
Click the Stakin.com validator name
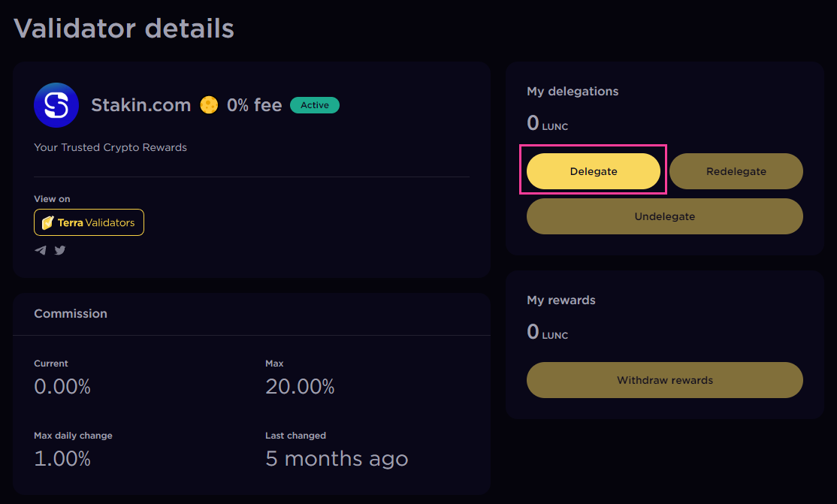coord(141,105)
